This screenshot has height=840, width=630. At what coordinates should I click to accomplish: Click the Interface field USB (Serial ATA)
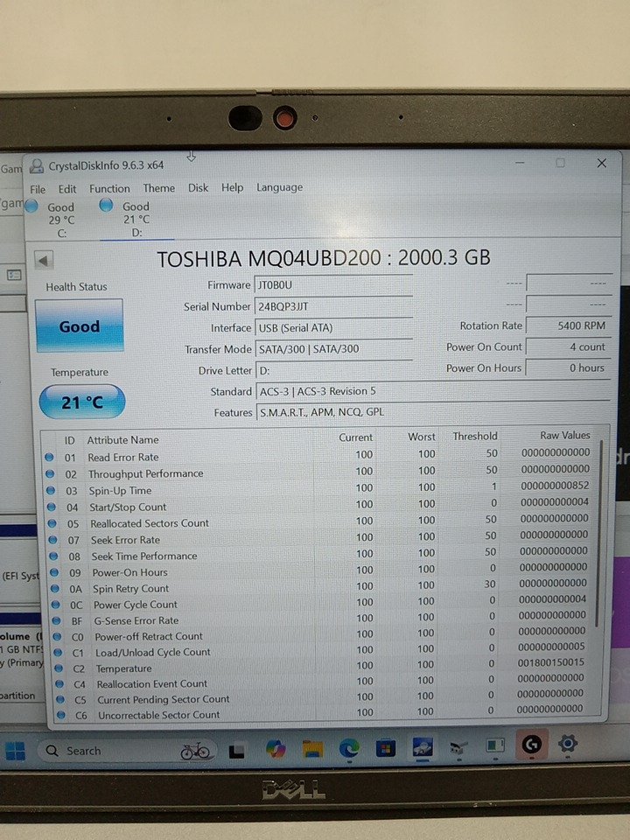tap(333, 328)
